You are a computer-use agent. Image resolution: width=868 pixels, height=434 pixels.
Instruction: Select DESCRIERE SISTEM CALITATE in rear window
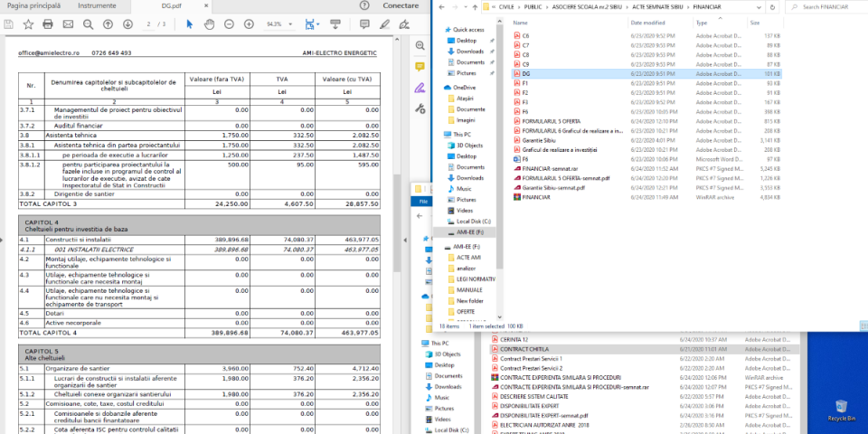click(x=533, y=396)
